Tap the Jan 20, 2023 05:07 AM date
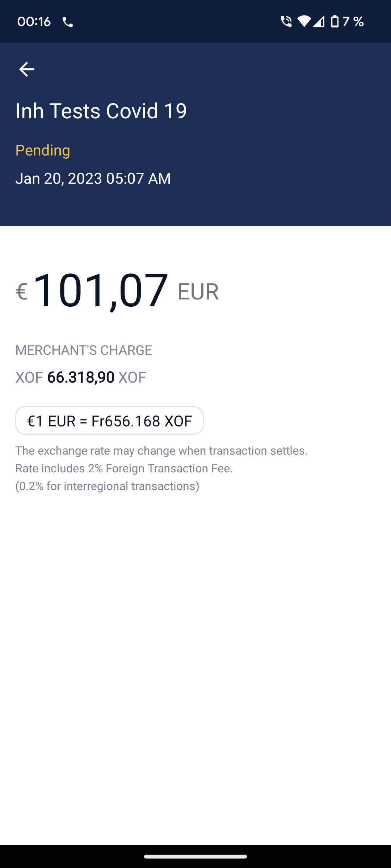391x868 pixels. [93, 178]
